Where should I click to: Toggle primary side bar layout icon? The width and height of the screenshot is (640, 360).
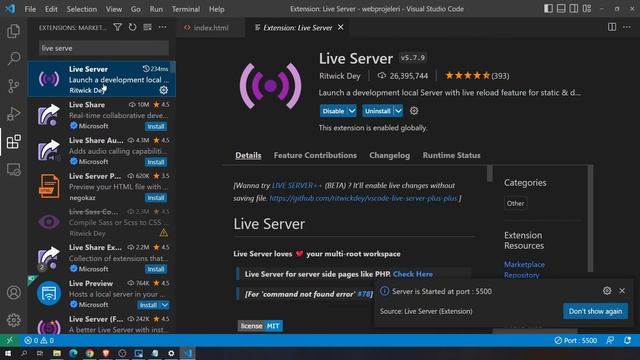548,9
